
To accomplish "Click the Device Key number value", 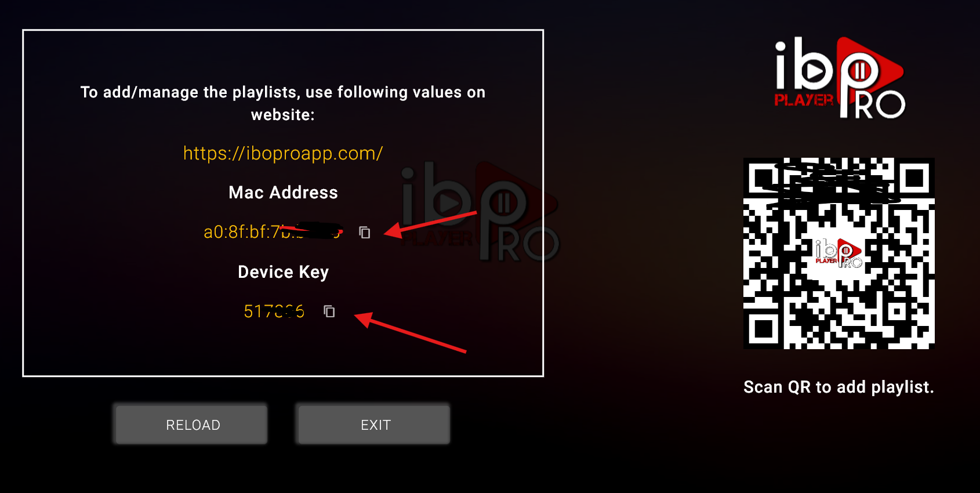I will pyautogui.click(x=274, y=311).
